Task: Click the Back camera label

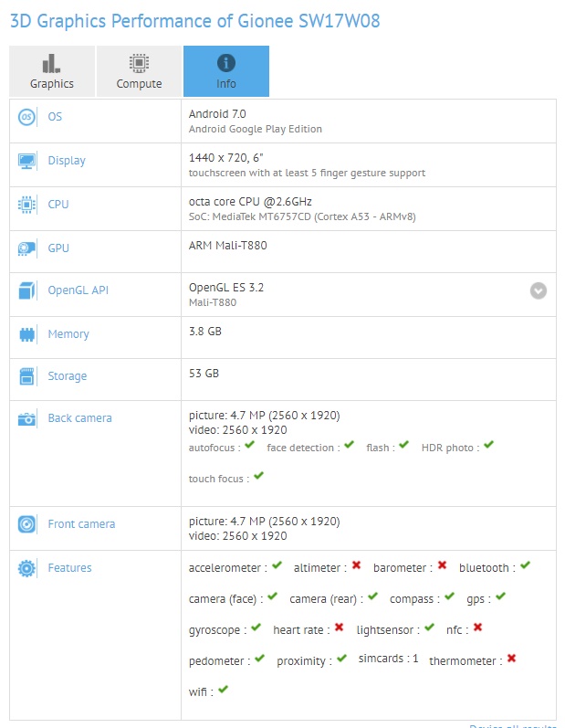Action: [x=79, y=418]
